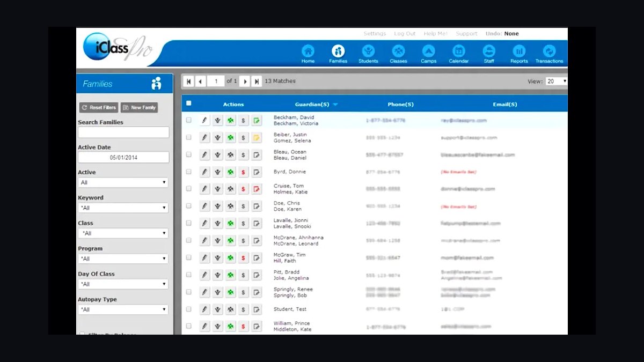The width and height of the screenshot is (644, 362).
Task: Go to the previous page of results
Action: pyautogui.click(x=201, y=81)
